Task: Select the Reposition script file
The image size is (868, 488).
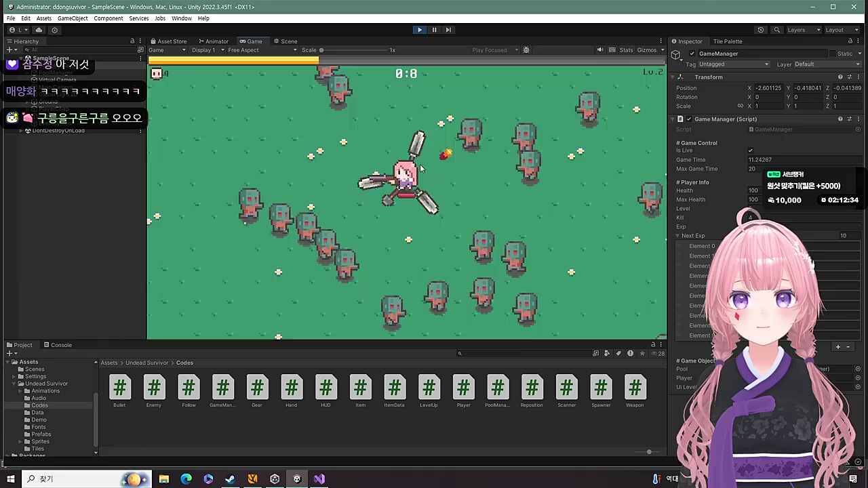Action: [x=532, y=392]
